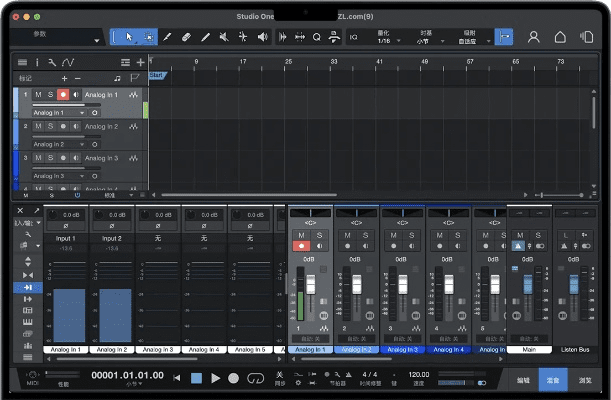
Task: Select the Eraser tool
Action: tap(186, 37)
